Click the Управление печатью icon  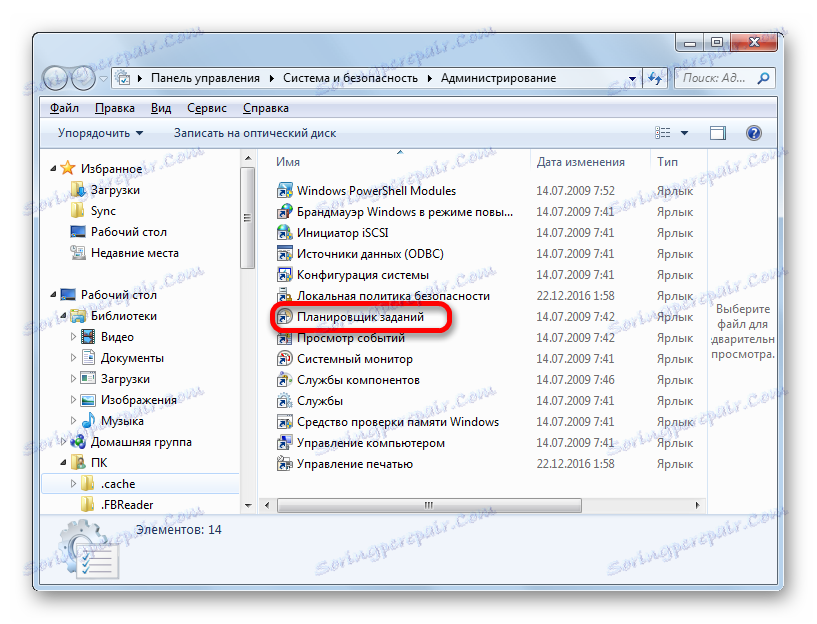(x=284, y=464)
